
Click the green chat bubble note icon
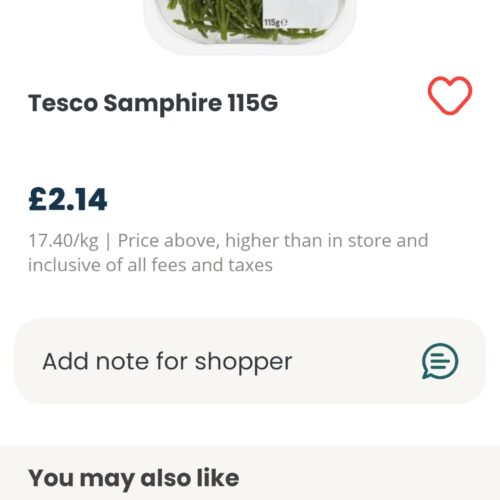(x=440, y=361)
